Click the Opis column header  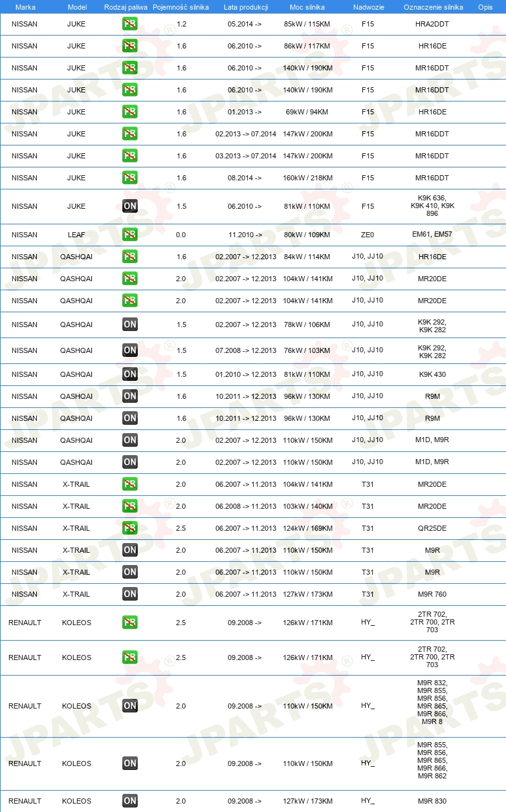[485, 7]
